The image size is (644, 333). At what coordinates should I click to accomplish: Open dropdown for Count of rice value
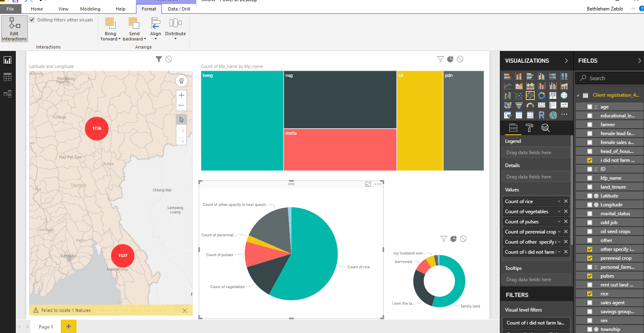[x=559, y=201]
